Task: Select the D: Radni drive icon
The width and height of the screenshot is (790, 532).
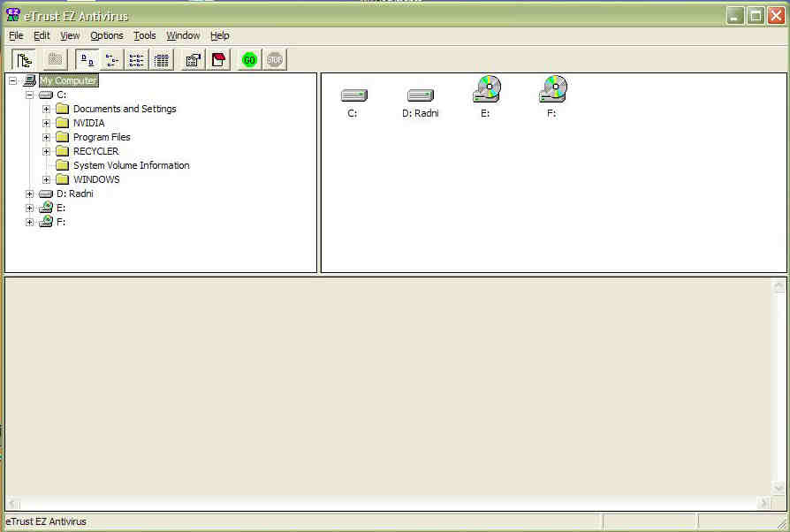Action: click(420, 95)
